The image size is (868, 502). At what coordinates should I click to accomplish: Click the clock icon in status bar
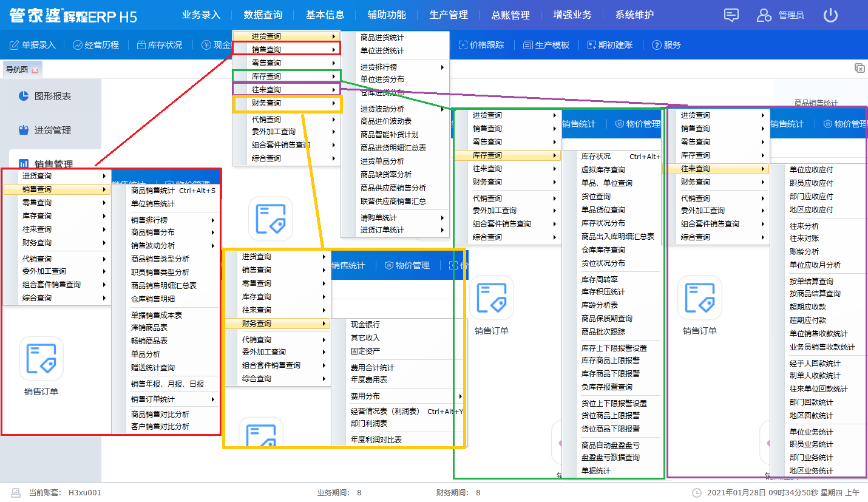pyautogui.click(x=697, y=493)
